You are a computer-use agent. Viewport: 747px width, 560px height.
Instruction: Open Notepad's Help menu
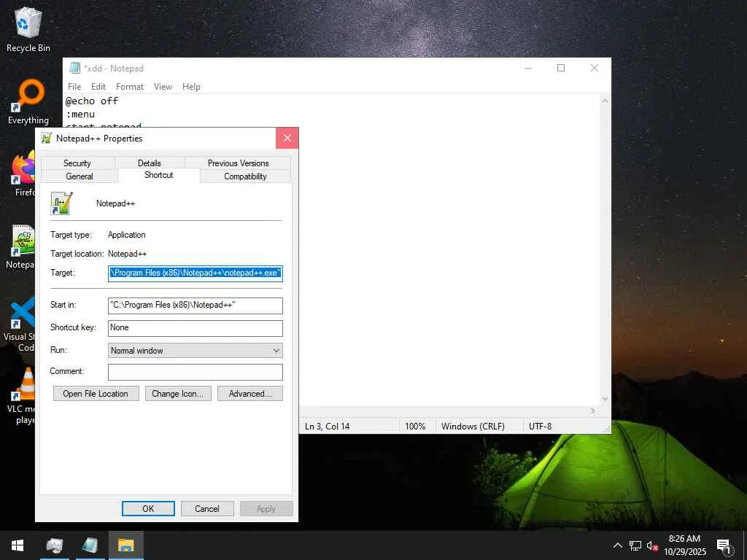coord(191,87)
